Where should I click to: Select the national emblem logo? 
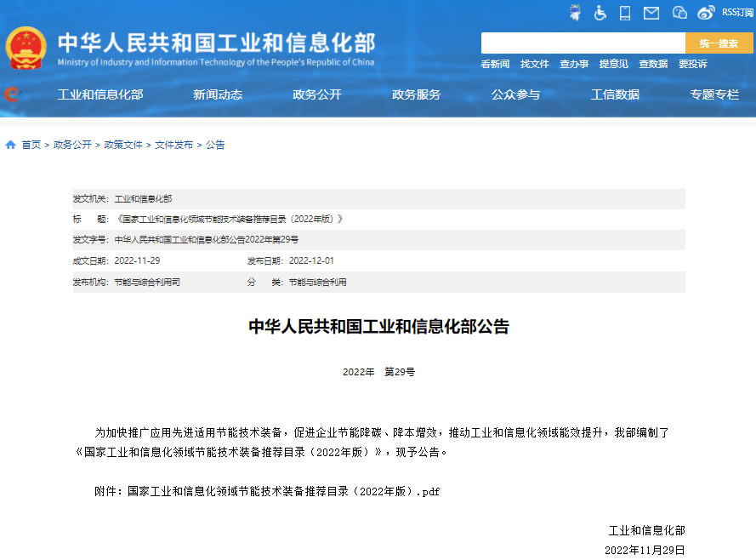26,42
